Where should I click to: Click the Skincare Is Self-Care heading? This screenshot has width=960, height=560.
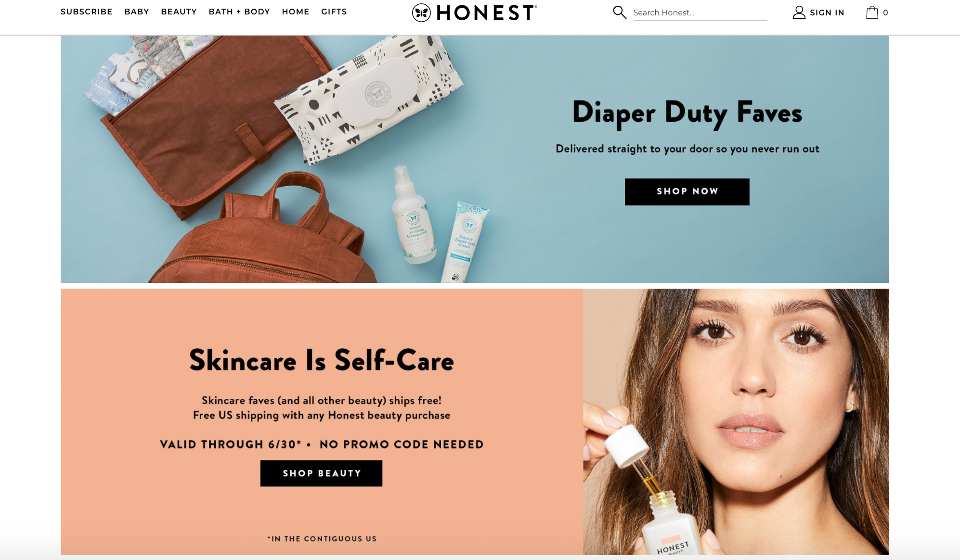click(x=322, y=360)
